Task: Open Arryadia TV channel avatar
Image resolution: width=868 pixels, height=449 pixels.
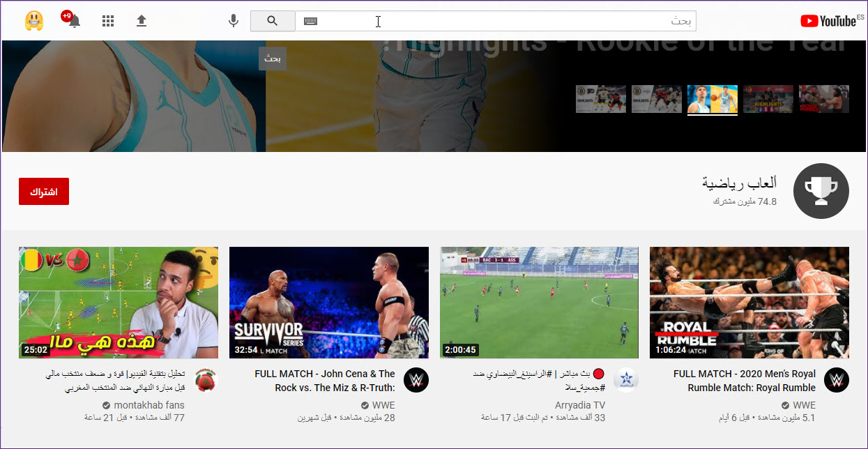Action: click(x=626, y=380)
